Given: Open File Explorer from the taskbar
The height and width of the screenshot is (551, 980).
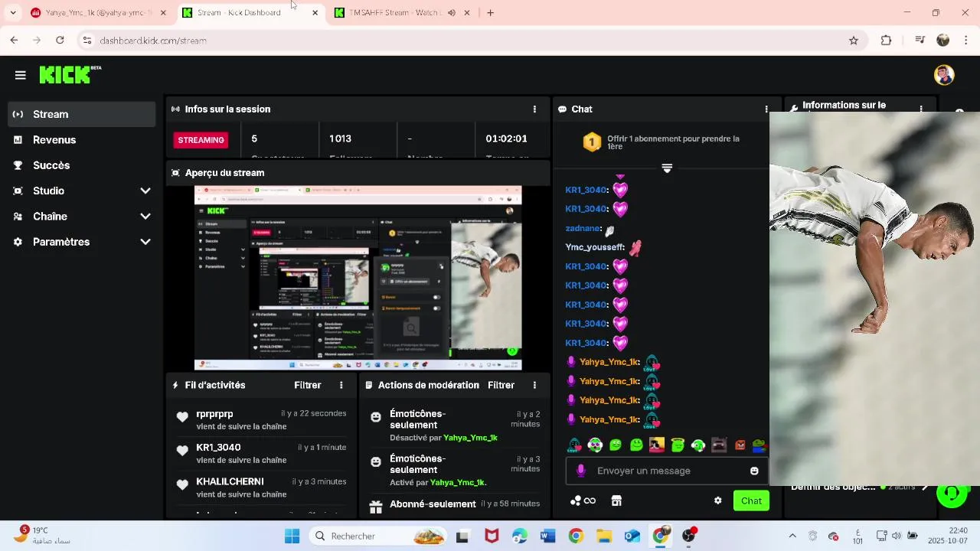Looking at the screenshot, I should click(604, 536).
